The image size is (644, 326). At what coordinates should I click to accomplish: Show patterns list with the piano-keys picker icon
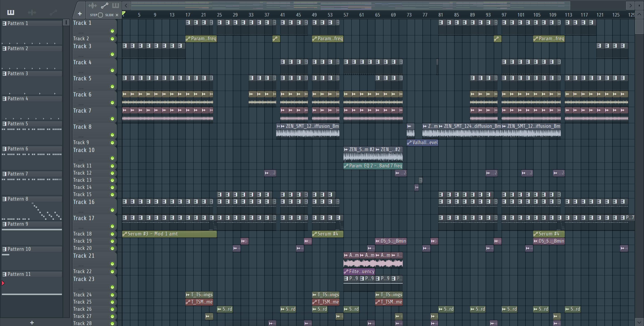coord(11,12)
